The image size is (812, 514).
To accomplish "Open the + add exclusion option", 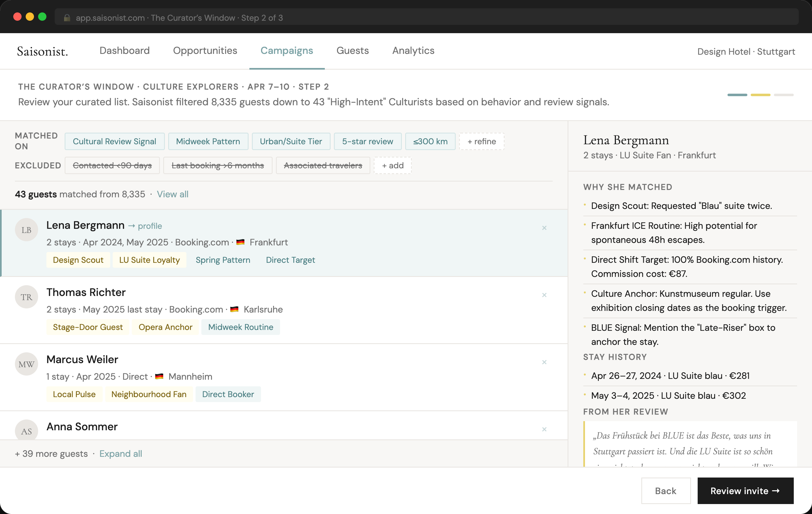I will tap(392, 165).
